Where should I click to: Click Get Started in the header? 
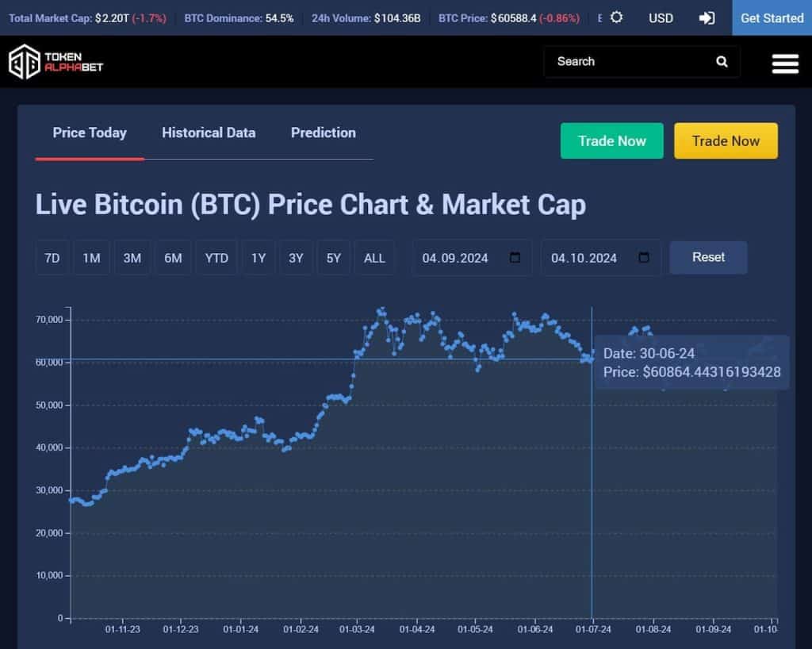pyautogui.click(x=771, y=17)
